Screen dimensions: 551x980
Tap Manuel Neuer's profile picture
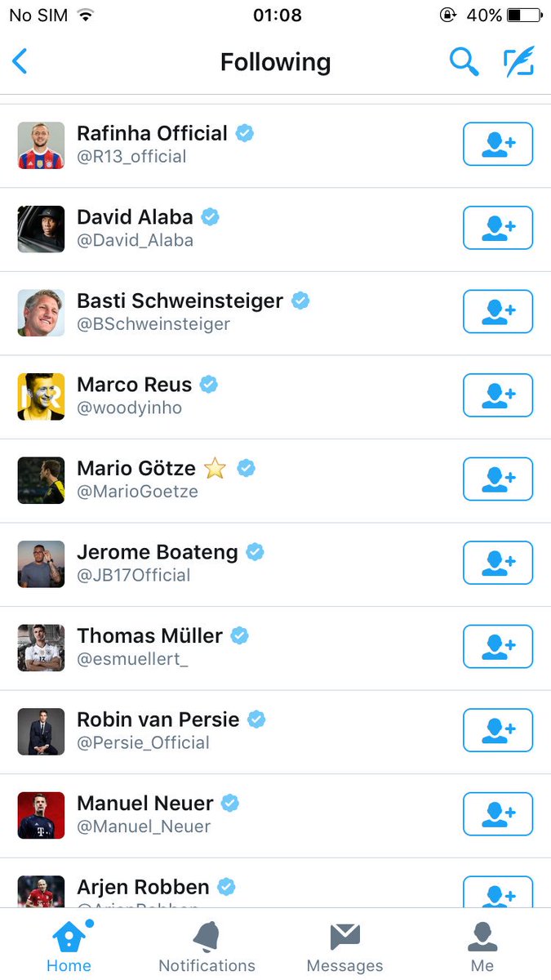coord(41,815)
